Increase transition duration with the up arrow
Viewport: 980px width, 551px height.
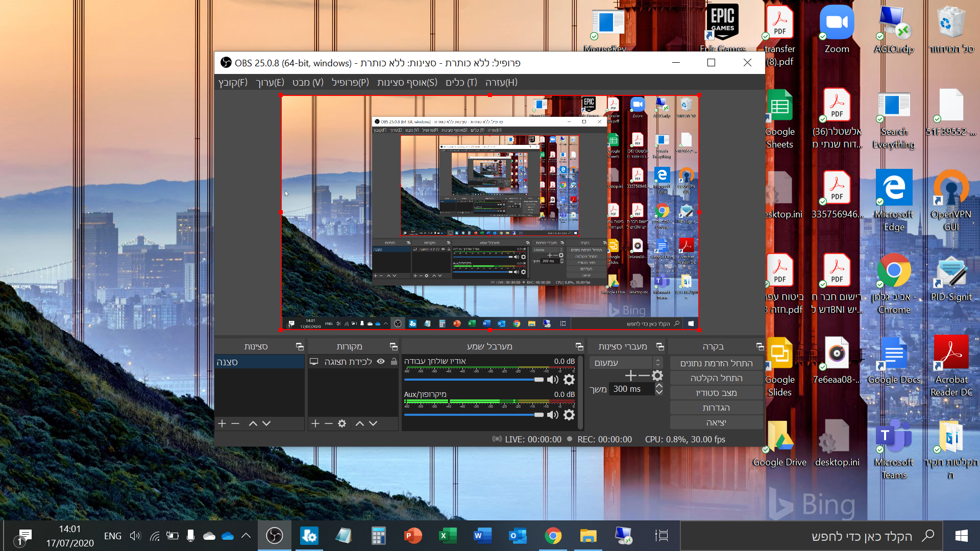[x=659, y=386]
